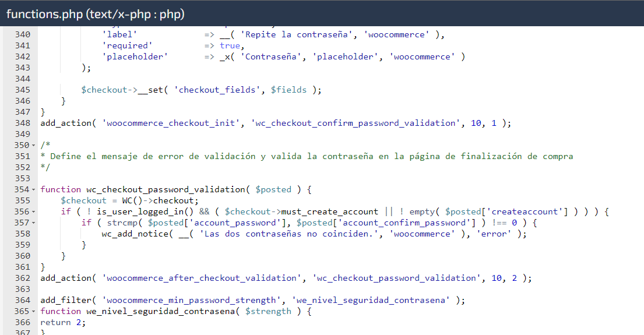Viewport: 644px width, 335px height.
Task: Collapse function wc_checkout_password_validation at line 354
Action: tap(34, 190)
